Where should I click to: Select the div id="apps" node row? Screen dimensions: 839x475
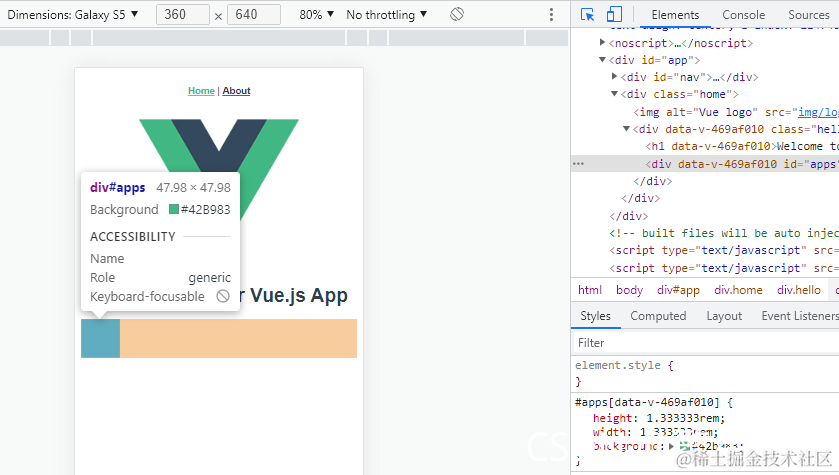[705, 164]
